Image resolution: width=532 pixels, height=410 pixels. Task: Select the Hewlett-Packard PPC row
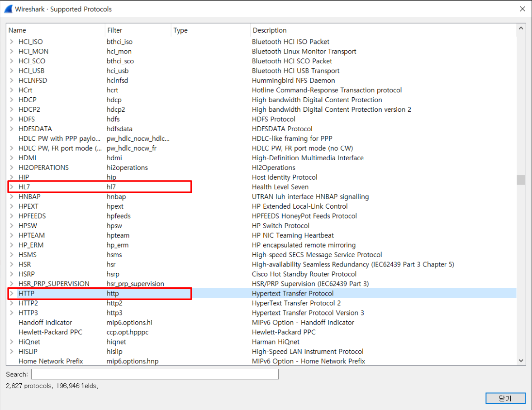(261, 332)
